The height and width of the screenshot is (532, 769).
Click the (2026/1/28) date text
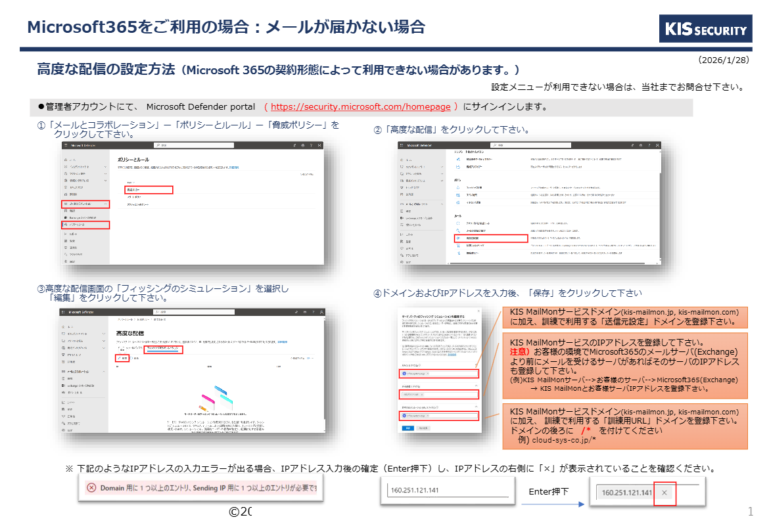(724, 60)
